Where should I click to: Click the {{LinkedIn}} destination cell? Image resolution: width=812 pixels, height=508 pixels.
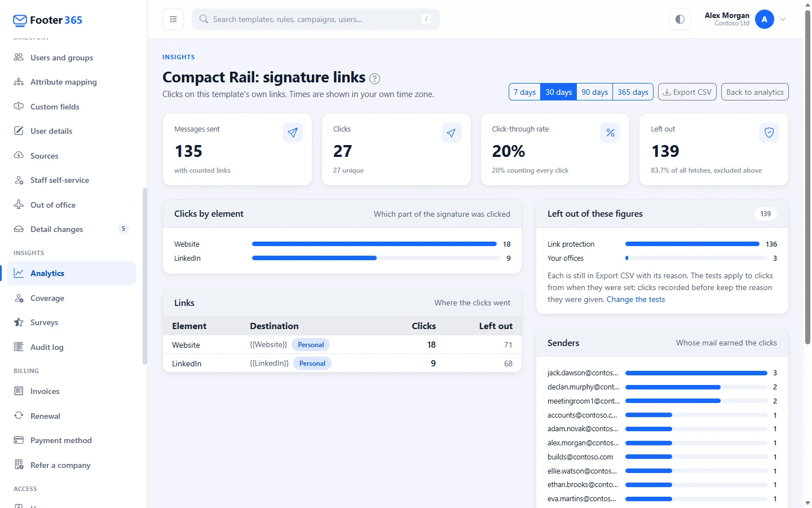(x=270, y=364)
